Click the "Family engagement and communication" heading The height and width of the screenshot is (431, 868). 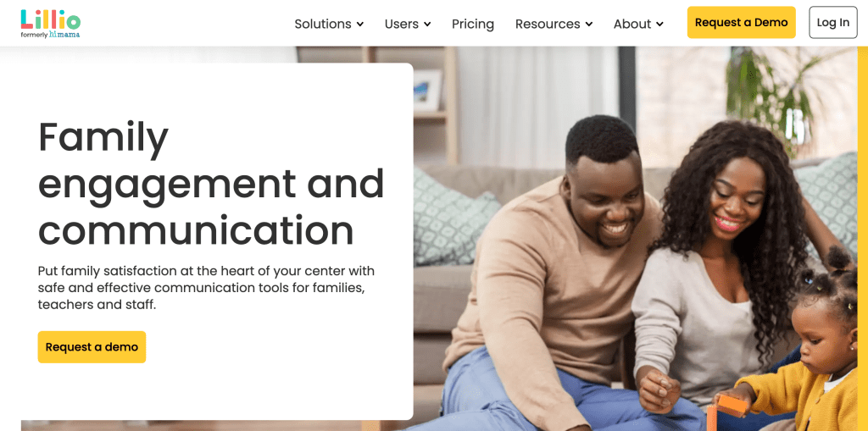click(x=211, y=183)
